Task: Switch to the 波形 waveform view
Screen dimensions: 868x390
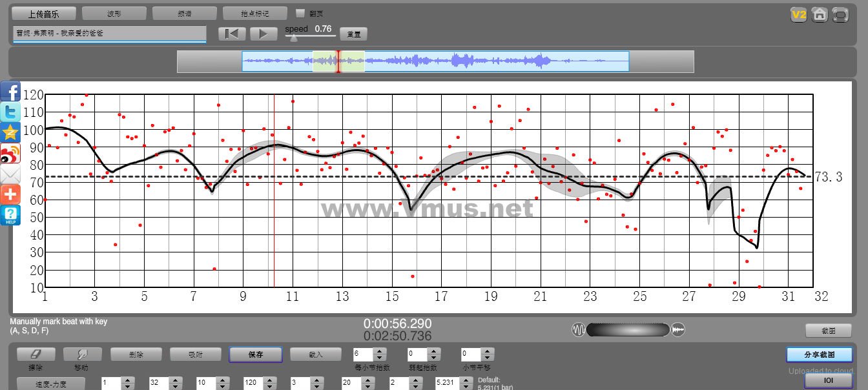Action: [114, 13]
